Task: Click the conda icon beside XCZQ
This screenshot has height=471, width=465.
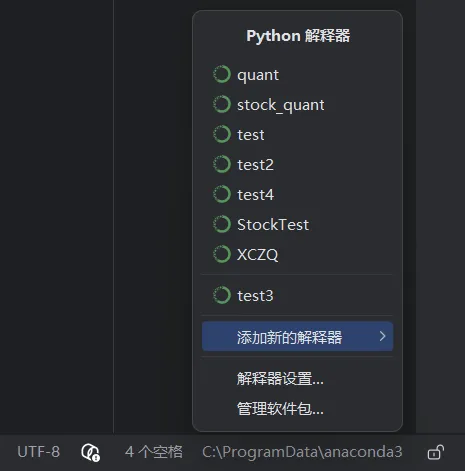Action: 222,254
